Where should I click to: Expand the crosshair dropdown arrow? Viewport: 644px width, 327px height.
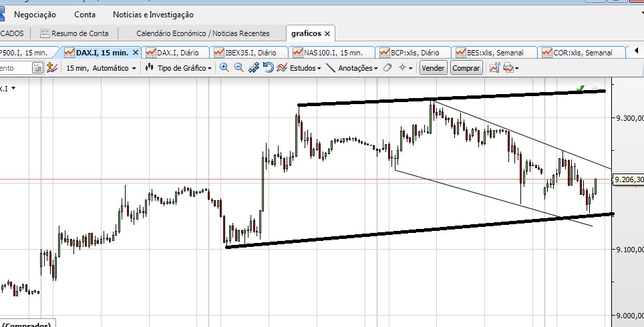[411, 69]
